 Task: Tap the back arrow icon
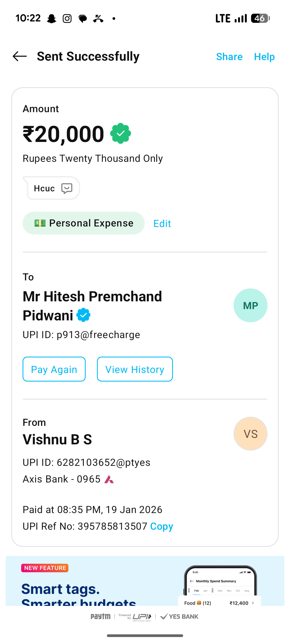tap(20, 56)
